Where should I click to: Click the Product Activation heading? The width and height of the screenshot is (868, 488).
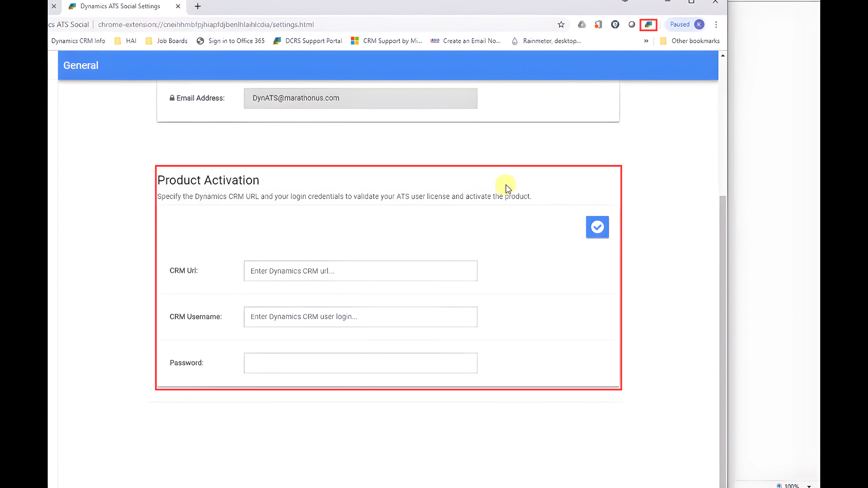tap(208, 180)
